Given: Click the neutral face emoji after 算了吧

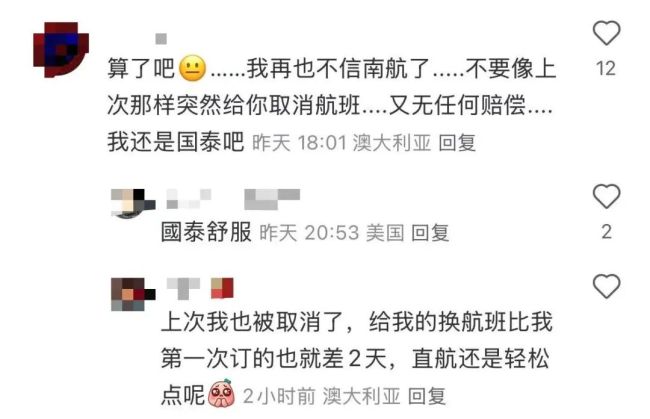Looking at the screenshot, I should pos(192,68).
